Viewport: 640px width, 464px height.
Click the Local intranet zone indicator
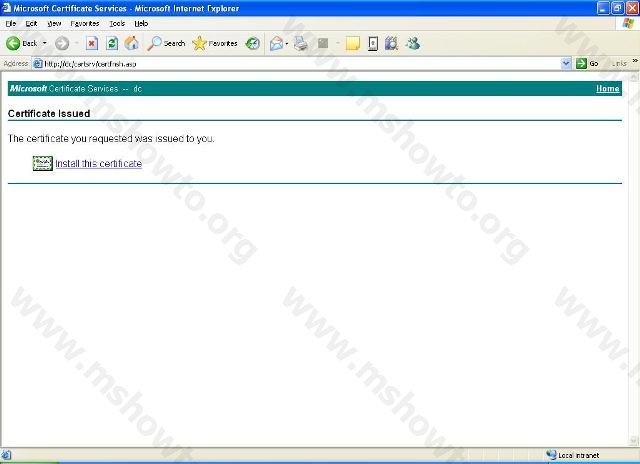coord(573,455)
